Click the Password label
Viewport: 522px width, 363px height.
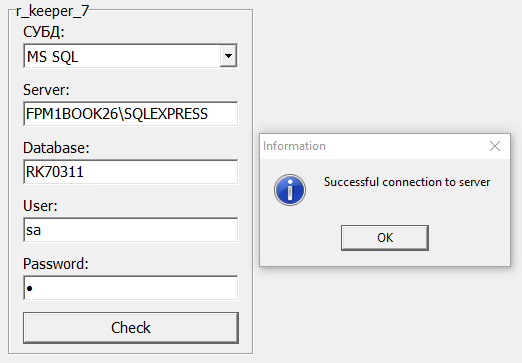(x=56, y=264)
